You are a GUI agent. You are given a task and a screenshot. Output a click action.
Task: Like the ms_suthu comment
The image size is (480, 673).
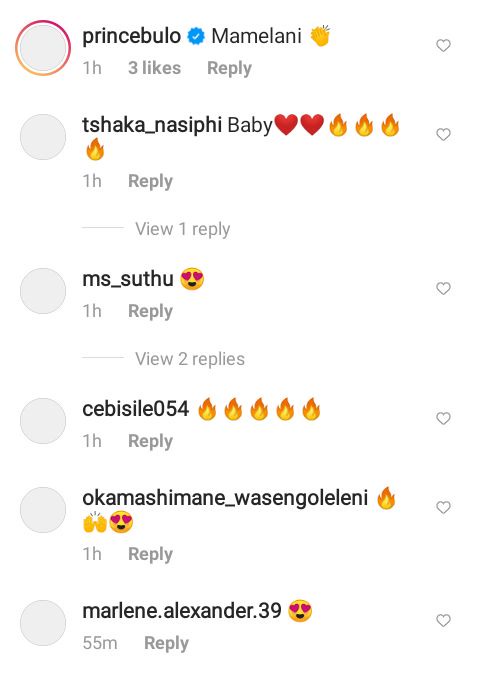pyautogui.click(x=443, y=288)
